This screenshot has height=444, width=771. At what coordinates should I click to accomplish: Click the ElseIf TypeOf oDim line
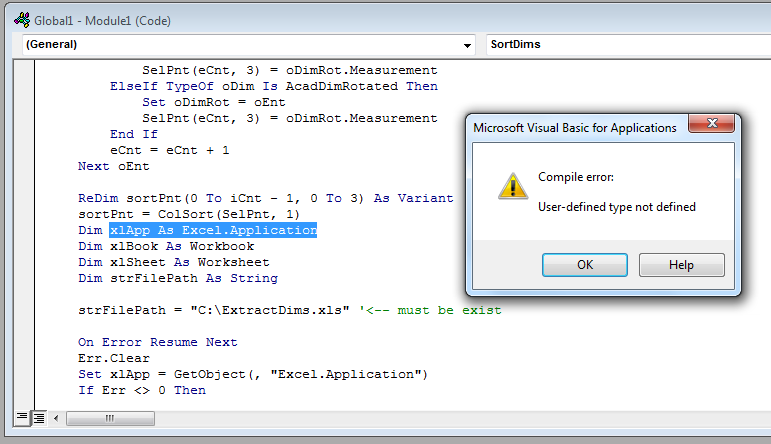(x=274, y=87)
